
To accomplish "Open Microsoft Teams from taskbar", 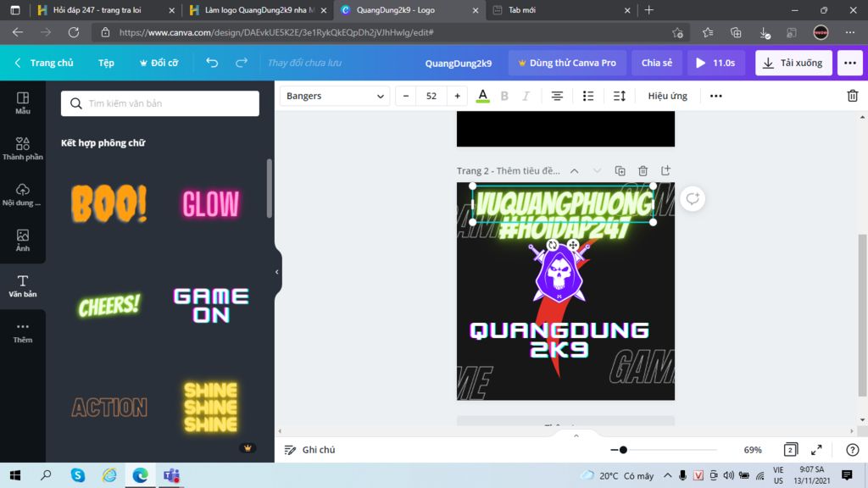I will pyautogui.click(x=171, y=475).
